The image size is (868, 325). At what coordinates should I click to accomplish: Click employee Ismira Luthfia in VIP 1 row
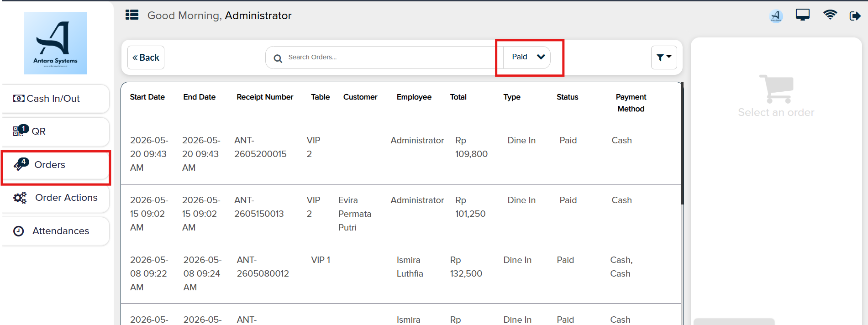[x=410, y=267]
